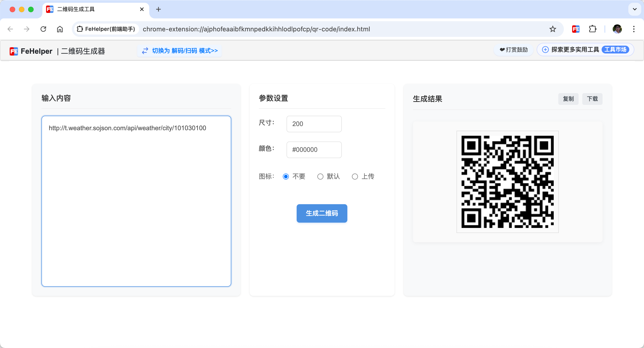Select the 默认 icon radio option
644x348 pixels.
point(320,177)
